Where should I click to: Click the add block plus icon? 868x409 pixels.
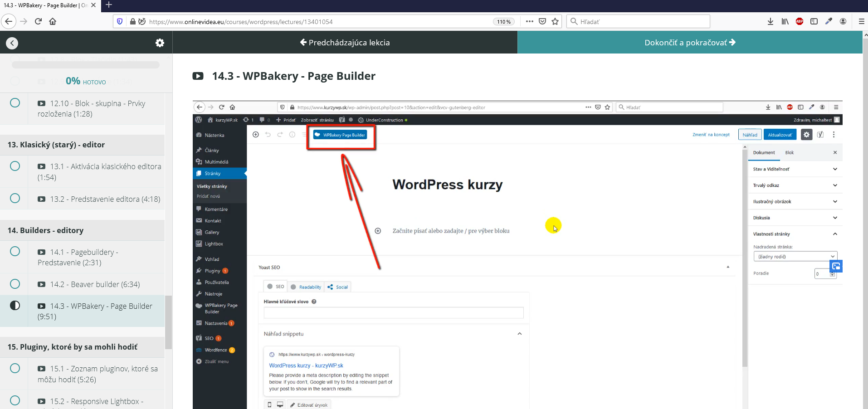(256, 135)
